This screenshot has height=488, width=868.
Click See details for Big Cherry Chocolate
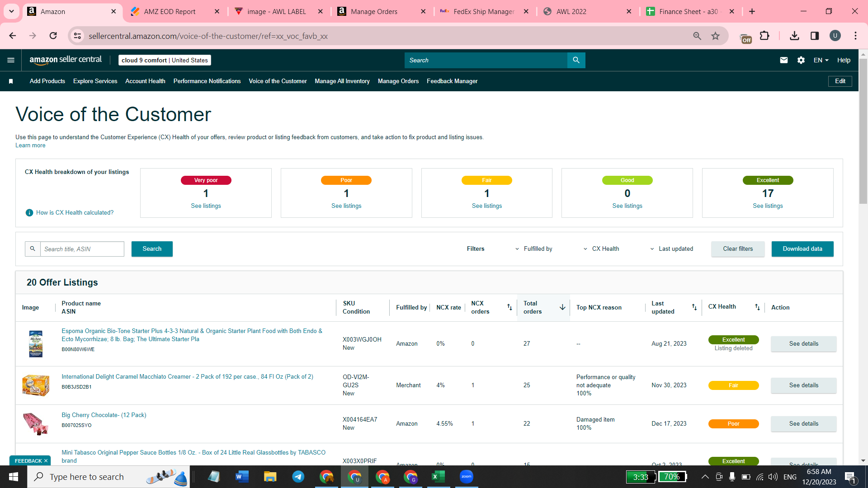803,424
